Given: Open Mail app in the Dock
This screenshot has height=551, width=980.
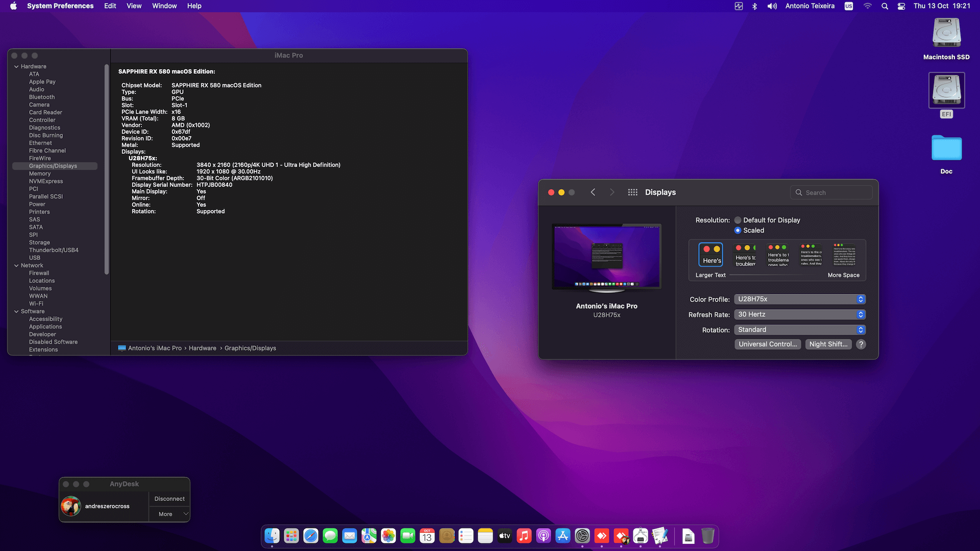Looking at the screenshot, I should tap(350, 536).
